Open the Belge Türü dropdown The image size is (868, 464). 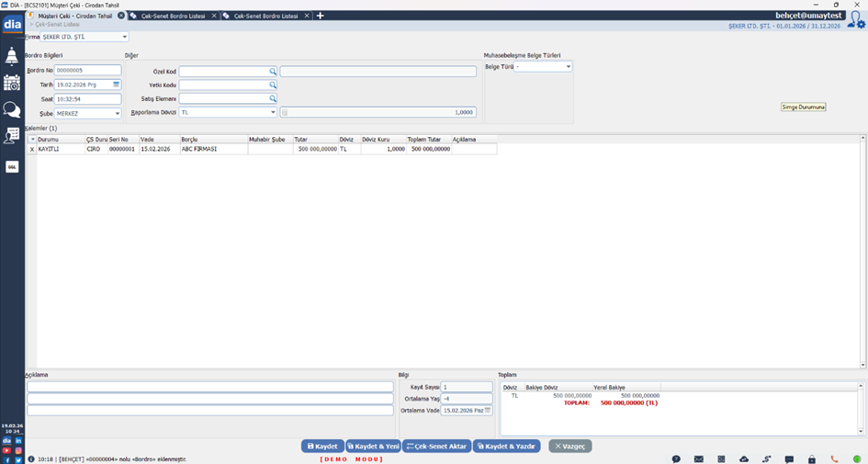pos(569,66)
